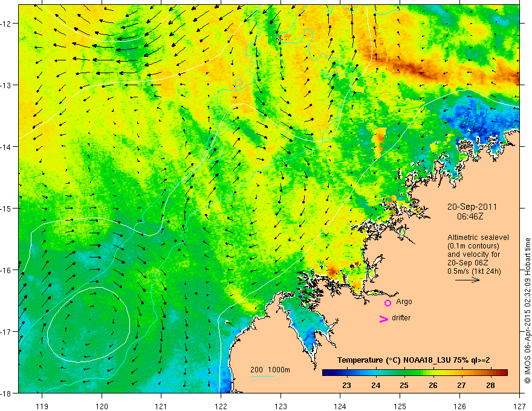This screenshot has width=532, height=411.
Task: Click the latitude axis label '-12'
Action: (7, 24)
